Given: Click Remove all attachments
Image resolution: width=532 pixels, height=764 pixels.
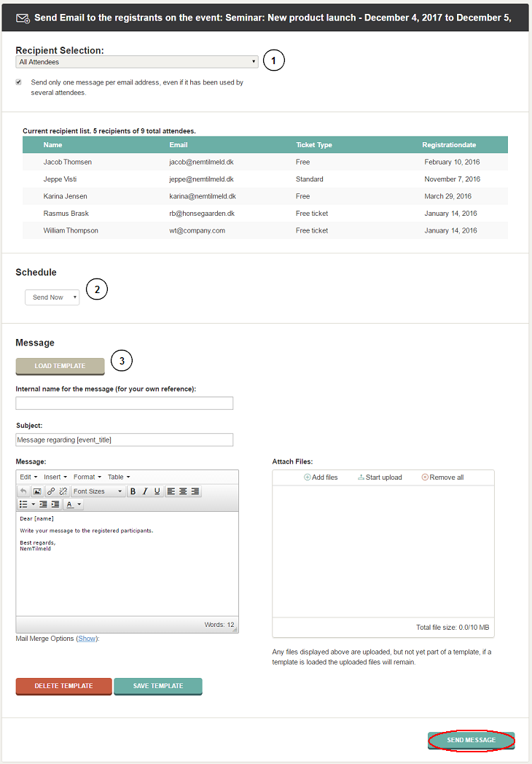Looking at the screenshot, I should point(442,477).
